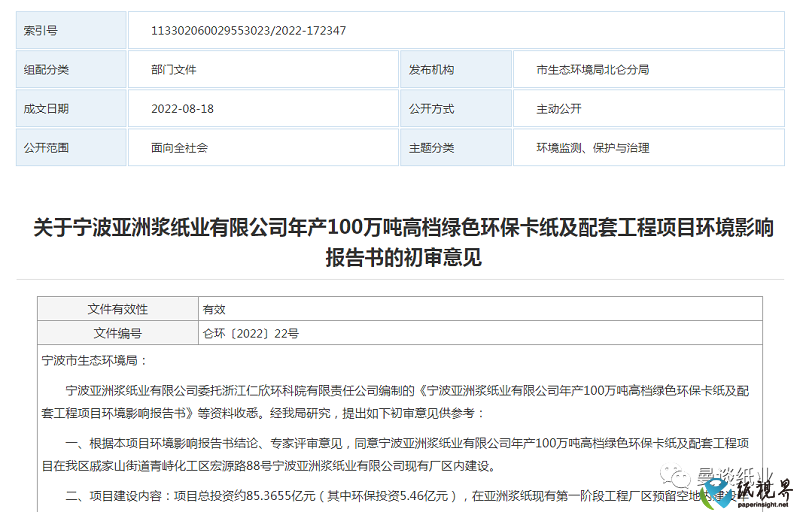Click the document title about 宁波亚洲浆纸业

pyautogui.click(x=404, y=242)
